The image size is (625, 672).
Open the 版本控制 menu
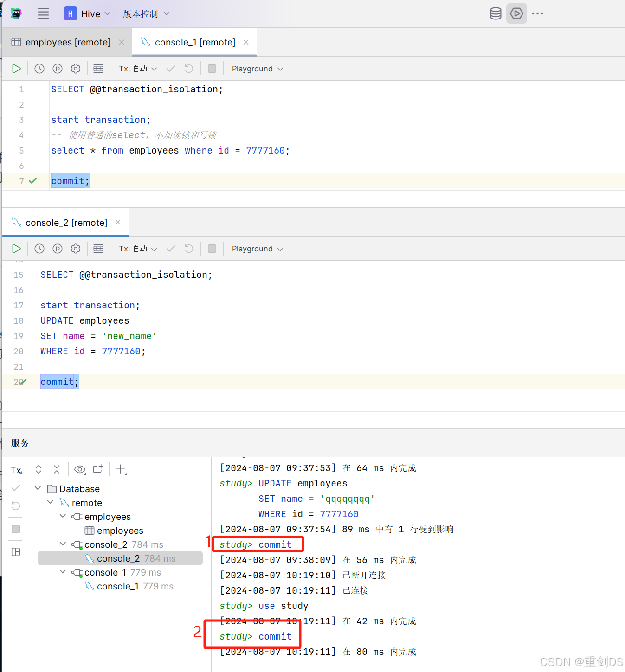coord(146,14)
